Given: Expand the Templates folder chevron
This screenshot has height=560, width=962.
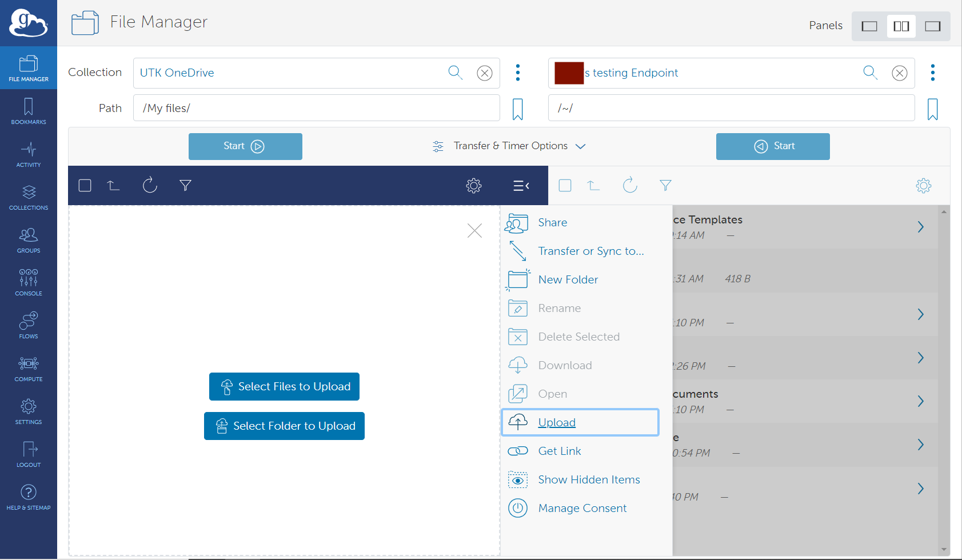Looking at the screenshot, I should click(x=920, y=227).
